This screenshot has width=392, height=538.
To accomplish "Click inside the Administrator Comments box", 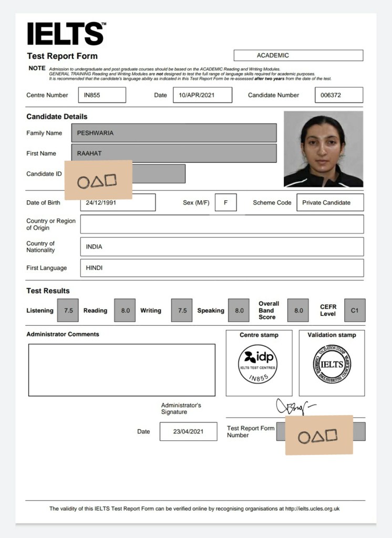I will [121, 370].
